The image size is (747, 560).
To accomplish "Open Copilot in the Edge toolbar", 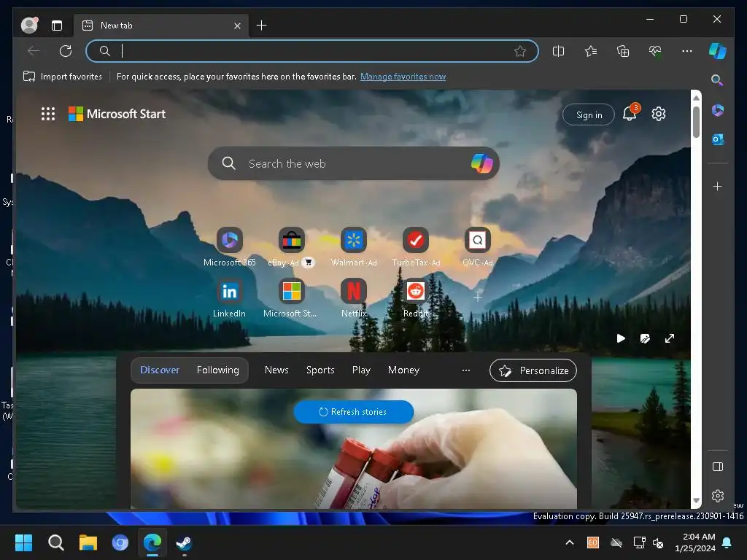I will (718, 51).
